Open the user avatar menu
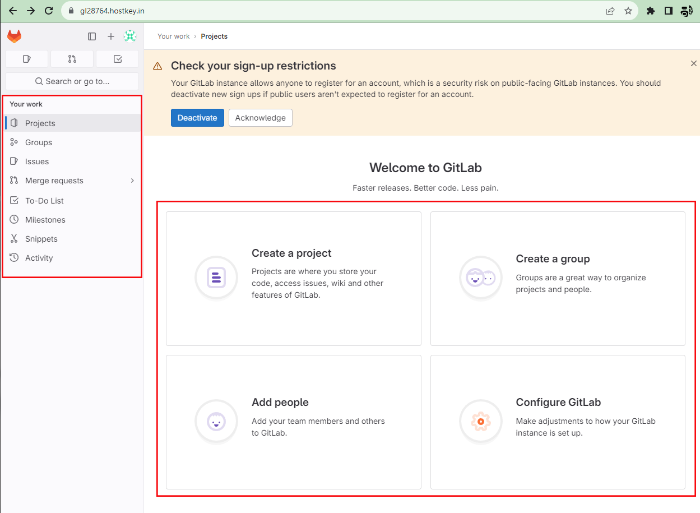The image size is (700, 513). point(129,36)
